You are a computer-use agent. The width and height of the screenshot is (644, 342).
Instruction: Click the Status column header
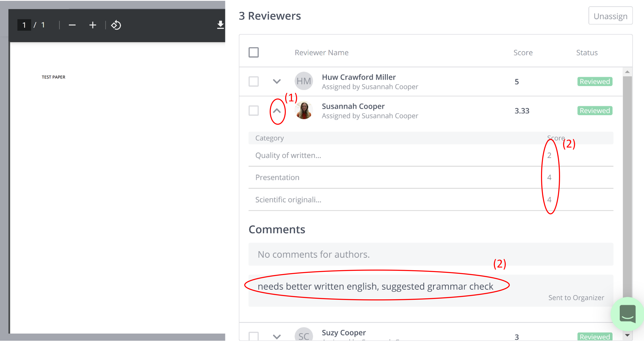coord(587,53)
